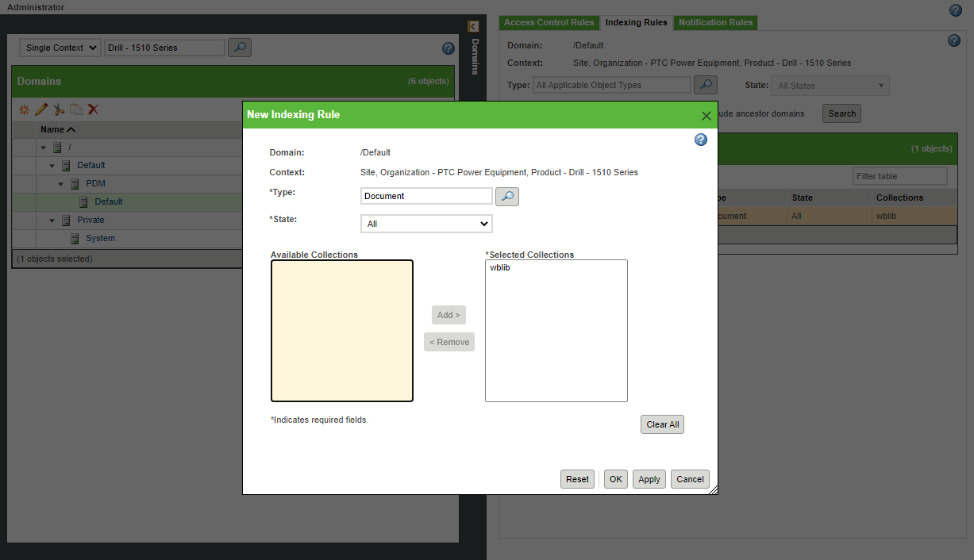
Task: Select the Indexing Rules tab
Action: [636, 22]
